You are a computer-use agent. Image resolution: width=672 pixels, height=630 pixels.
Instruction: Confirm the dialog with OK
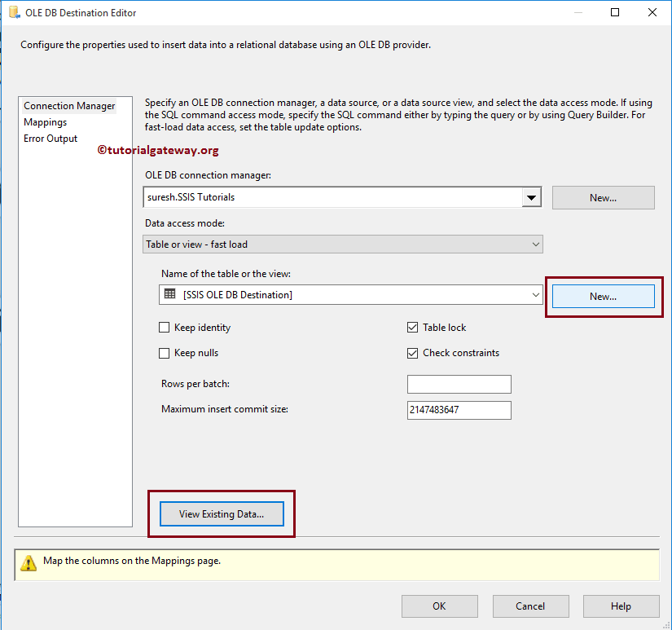tap(439, 606)
